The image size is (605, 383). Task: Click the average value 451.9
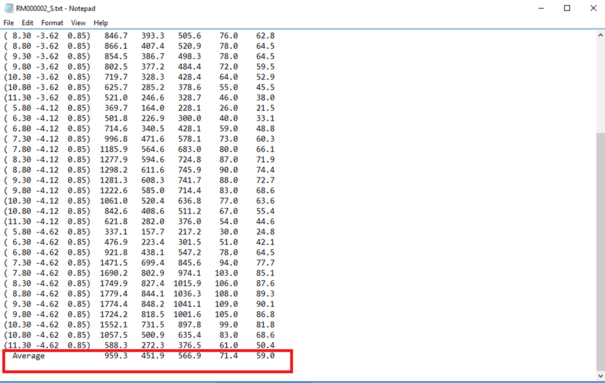click(152, 356)
